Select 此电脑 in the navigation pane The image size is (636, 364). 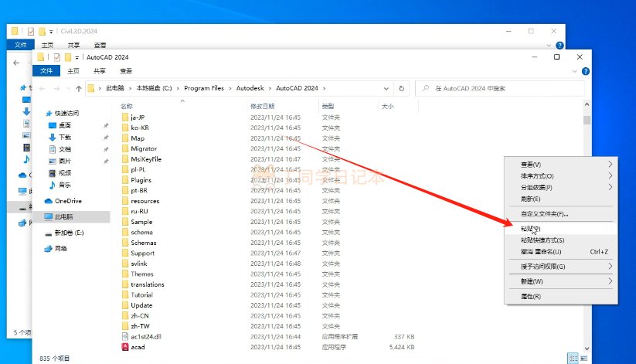coord(68,217)
